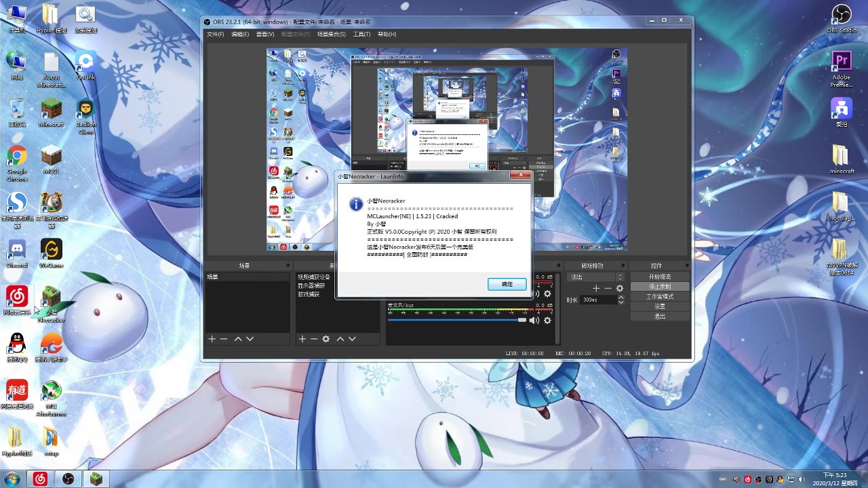This screenshot has height=488, width=868.
Task: Open the About Minecraft text file icon
Action: click(x=52, y=69)
